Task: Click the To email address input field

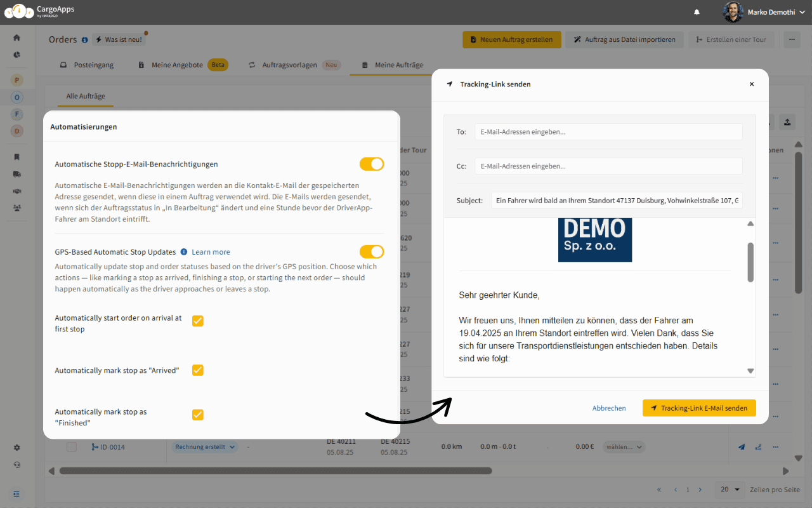Action: 608,131
